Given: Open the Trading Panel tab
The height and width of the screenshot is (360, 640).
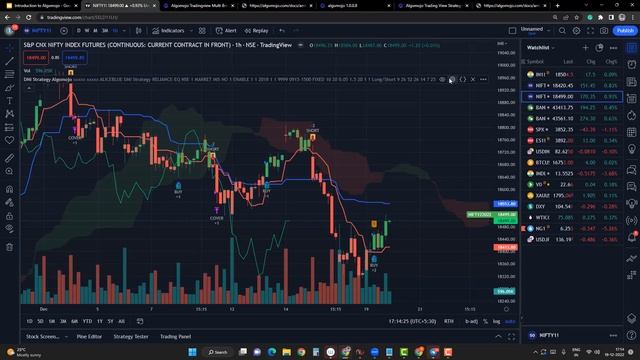Looking at the screenshot, I should pos(176,337).
